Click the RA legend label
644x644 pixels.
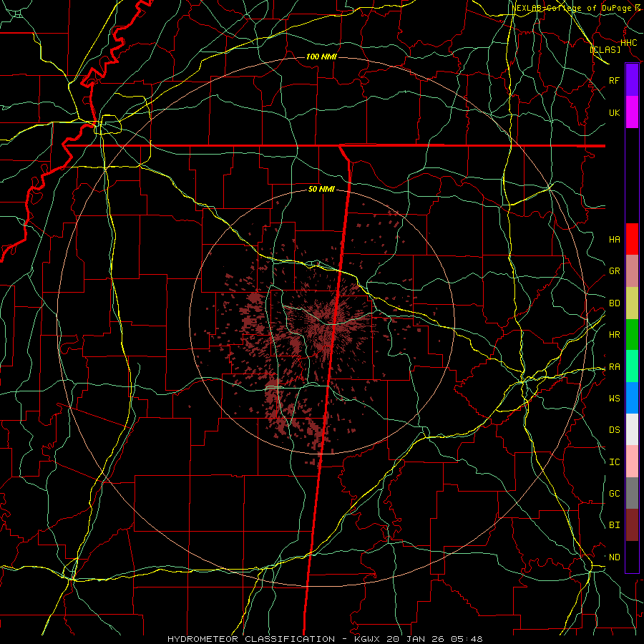click(614, 367)
